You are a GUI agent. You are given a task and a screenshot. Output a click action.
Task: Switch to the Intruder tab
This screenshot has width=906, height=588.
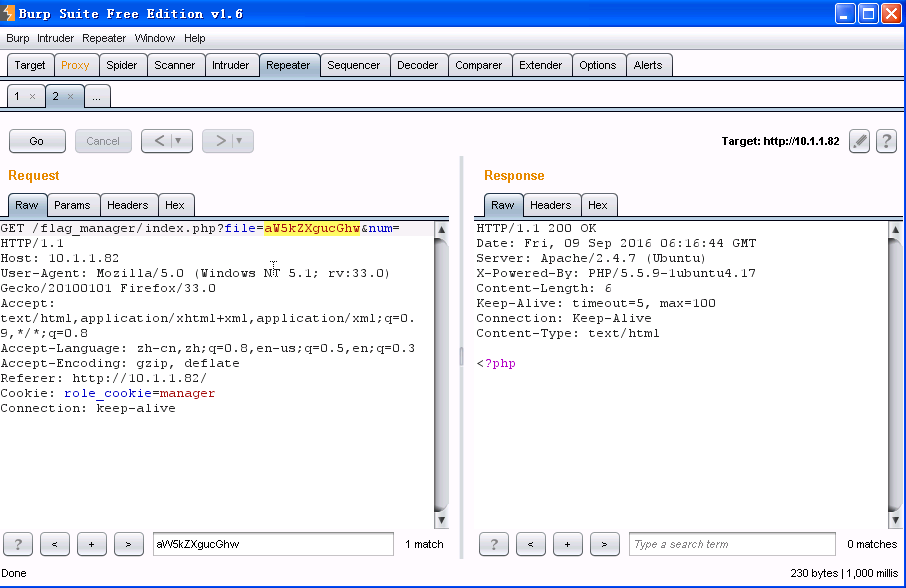point(231,65)
